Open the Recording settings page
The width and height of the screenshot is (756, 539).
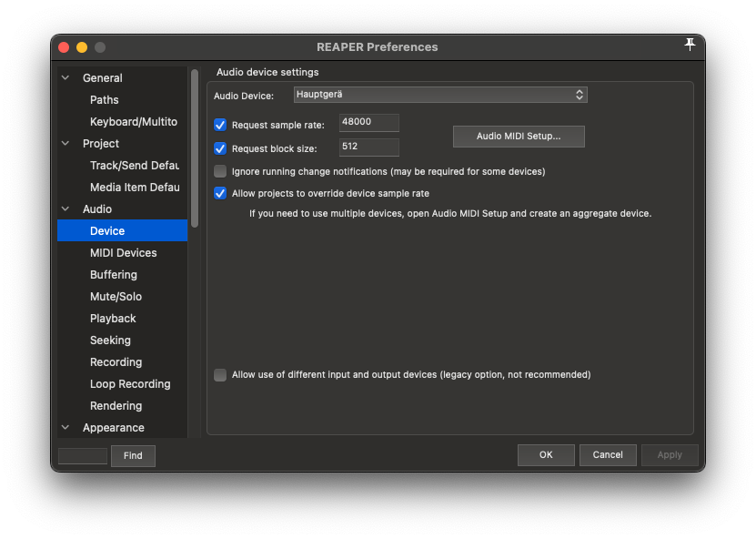pos(116,361)
